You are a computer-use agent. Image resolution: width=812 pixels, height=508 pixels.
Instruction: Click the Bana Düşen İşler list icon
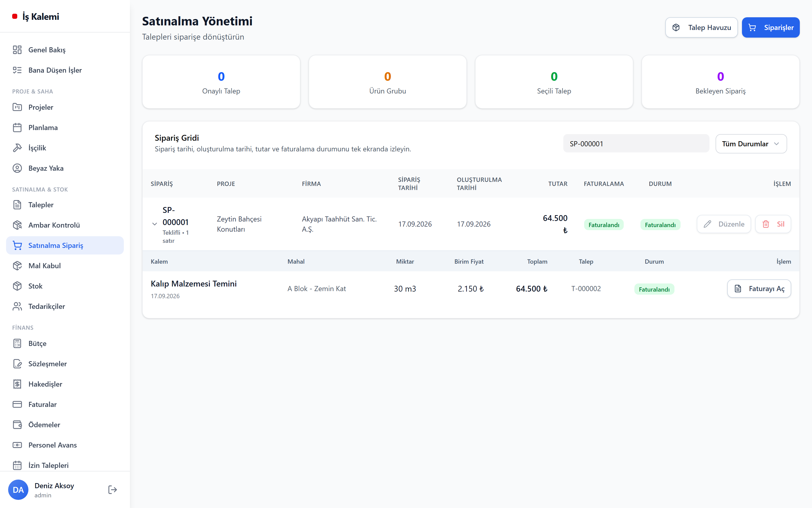click(17, 70)
